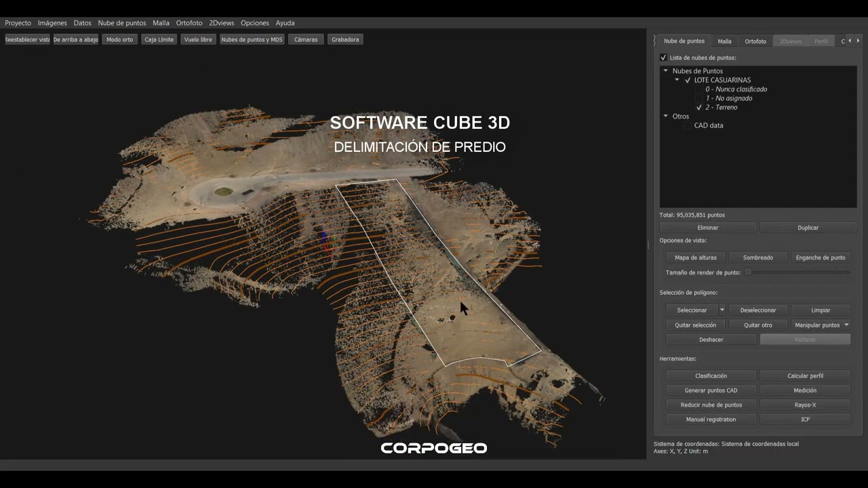The height and width of the screenshot is (488, 868).
Task: Collapse the 'Otros' tree node
Action: [x=666, y=116]
